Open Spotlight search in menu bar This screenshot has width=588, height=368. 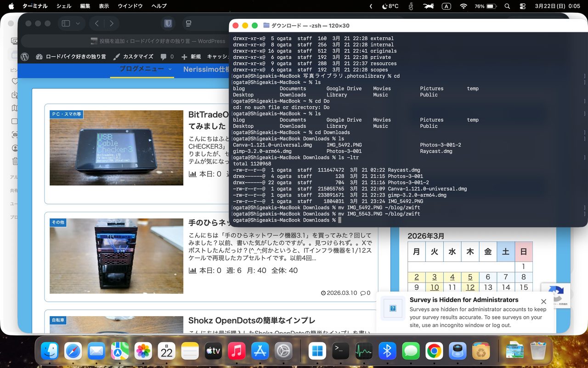[x=507, y=6]
